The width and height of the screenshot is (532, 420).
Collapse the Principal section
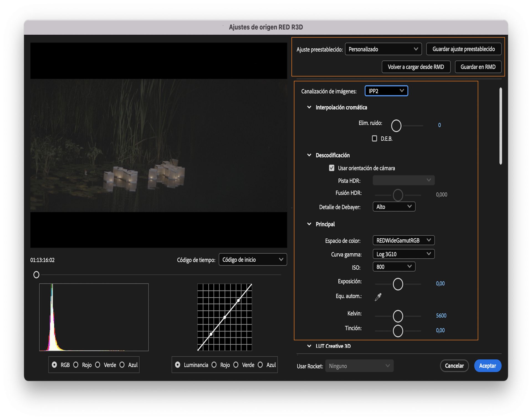point(309,224)
